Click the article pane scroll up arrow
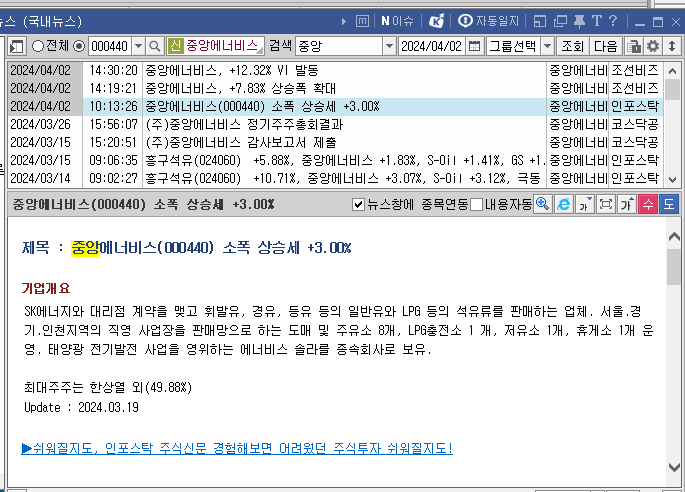The image size is (685, 492). (x=674, y=236)
